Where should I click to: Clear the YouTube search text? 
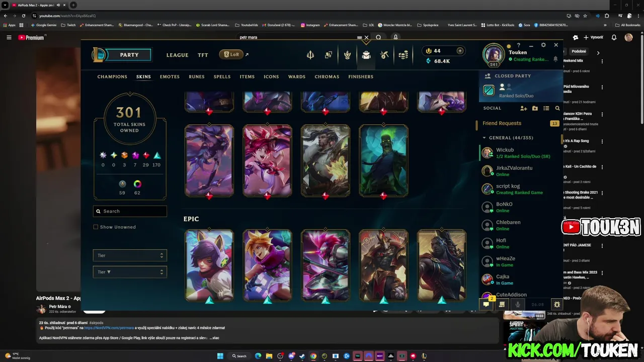pos(366,37)
